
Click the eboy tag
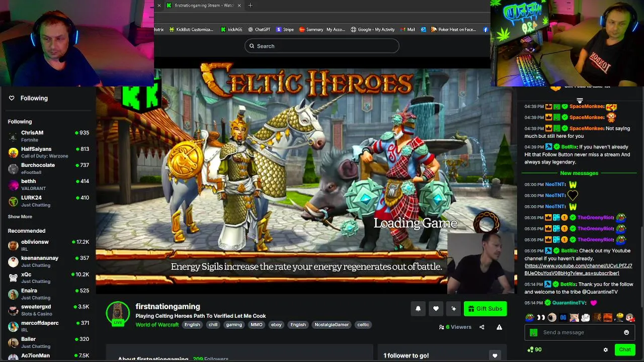(x=276, y=325)
